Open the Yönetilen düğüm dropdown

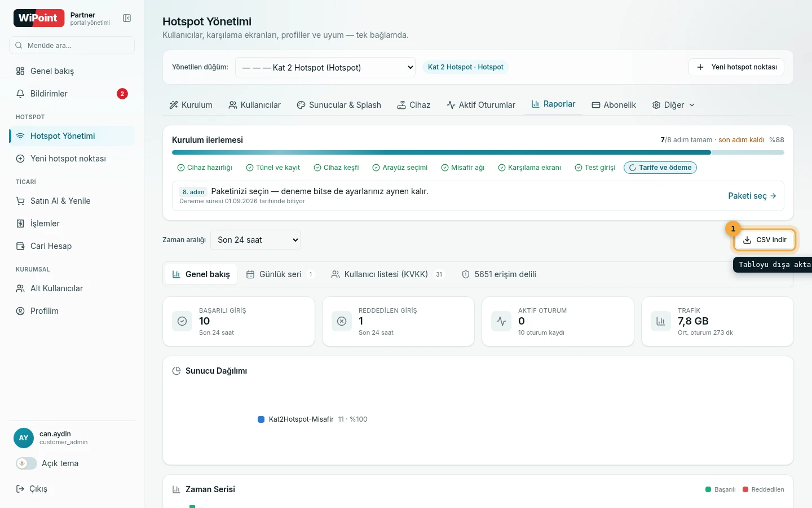click(325, 67)
